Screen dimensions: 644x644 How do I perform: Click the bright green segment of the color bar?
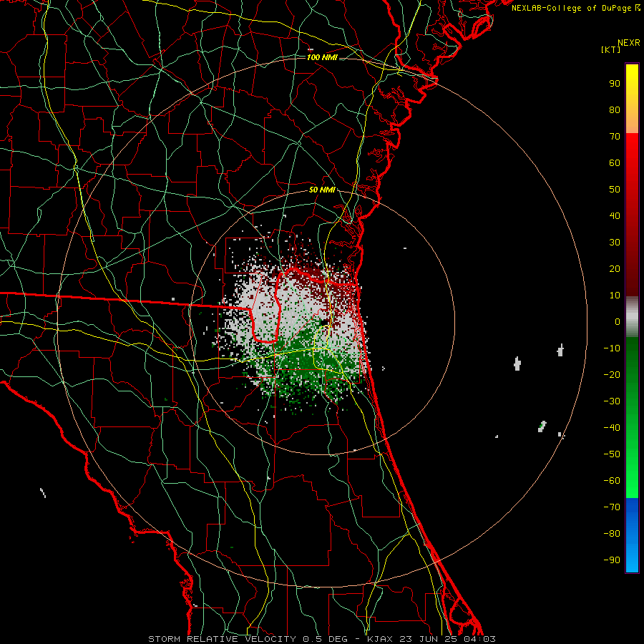[632, 418]
